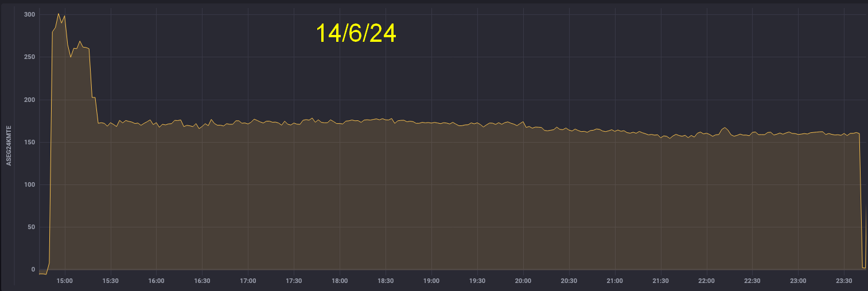Click the 150 value on the y-axis

tap(29, 142)
